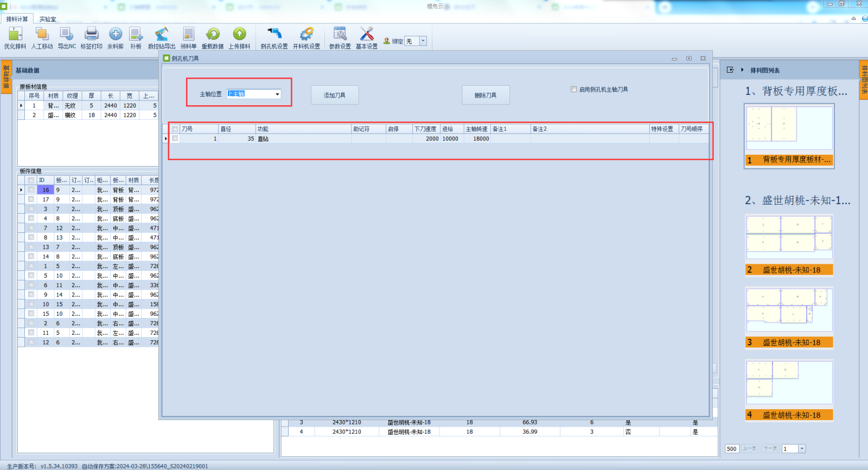868x470 pixels.
Task: Export NC files with 导出NC
Action: (67, 38)
